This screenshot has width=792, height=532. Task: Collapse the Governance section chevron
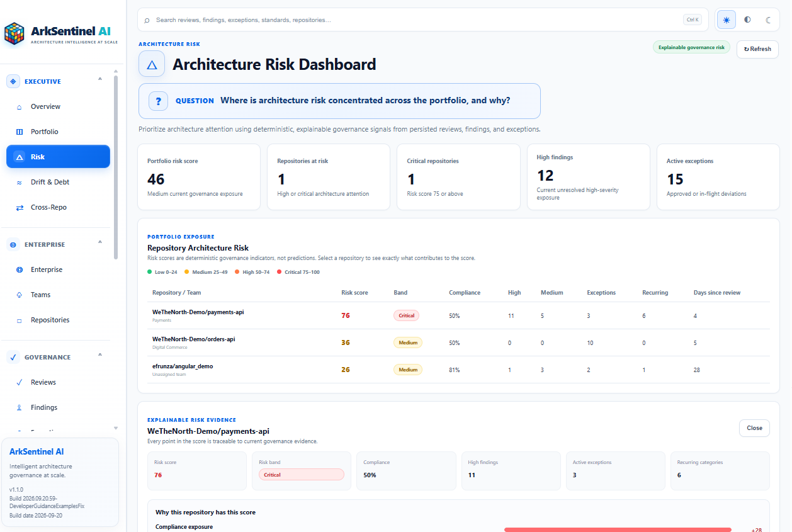tap(100, 355)
